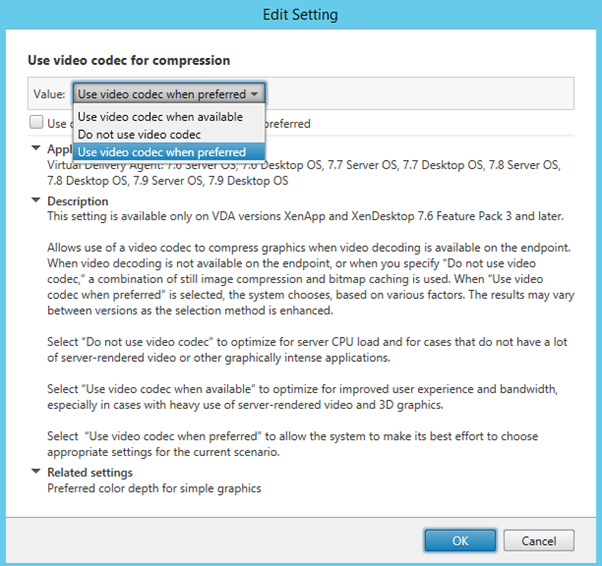This screenshot has height=566, width=602.
Task: Collapse the Related settings triangle
Action: (x=37, y=472)
